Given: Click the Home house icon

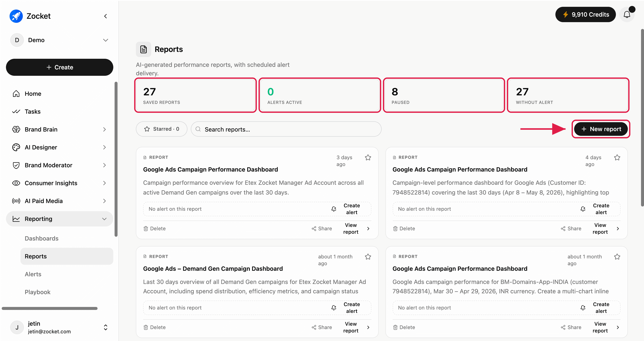Looking at the screenshot, I should coord(16,94).
